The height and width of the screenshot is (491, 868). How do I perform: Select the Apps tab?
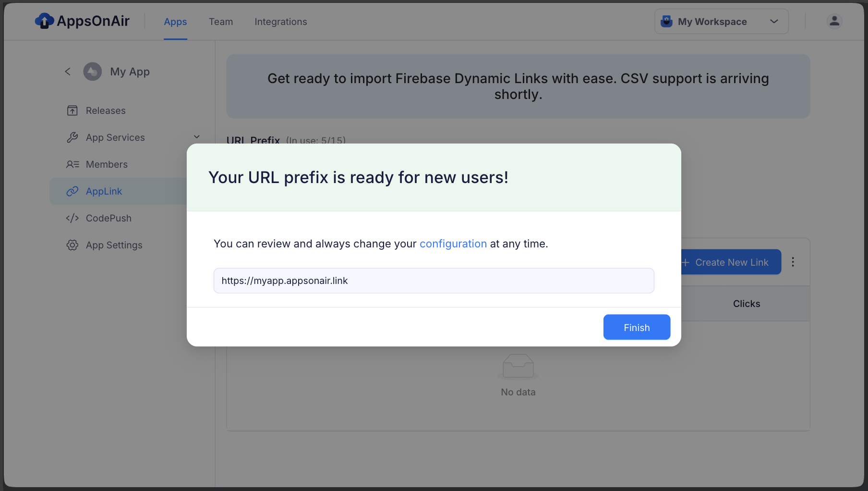pyautogui.click(x=175, y=22)
